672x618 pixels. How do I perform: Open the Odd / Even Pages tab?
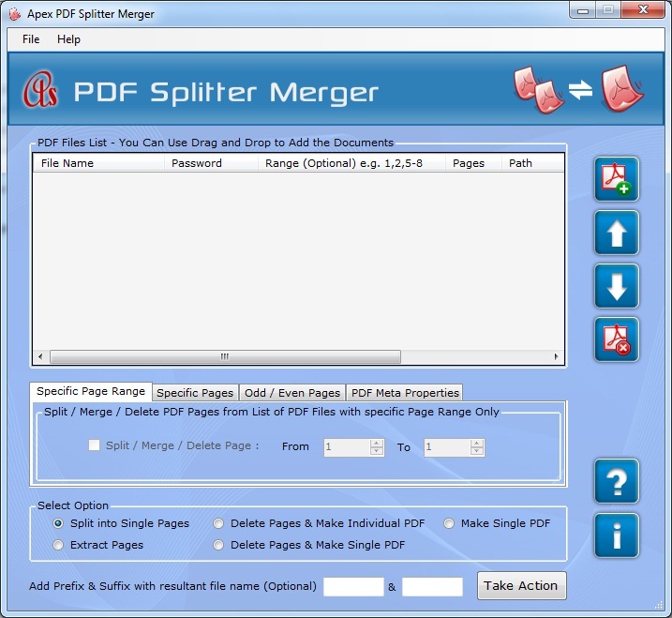tap(292, 393)
